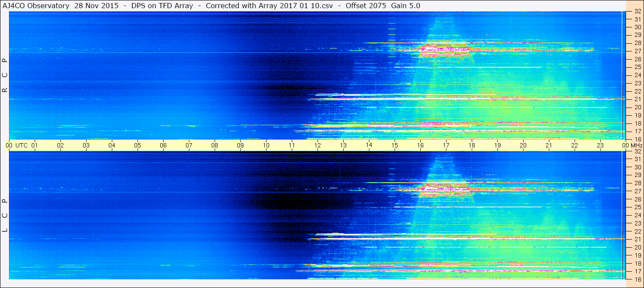
Task: Click the 20 hour mark on the UTC axis
Action: pyautogui.click(x=523, y=145)
